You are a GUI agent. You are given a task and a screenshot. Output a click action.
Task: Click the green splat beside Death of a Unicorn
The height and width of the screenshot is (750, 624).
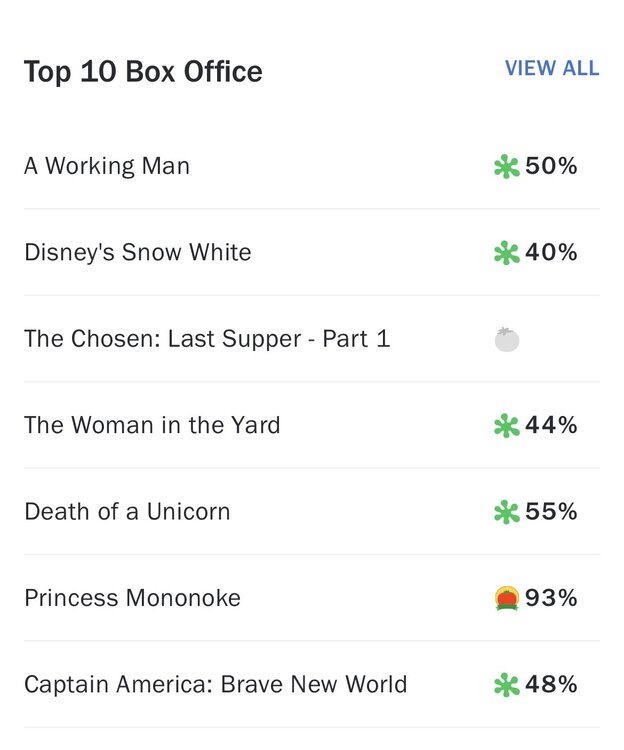tap(507, 512)
